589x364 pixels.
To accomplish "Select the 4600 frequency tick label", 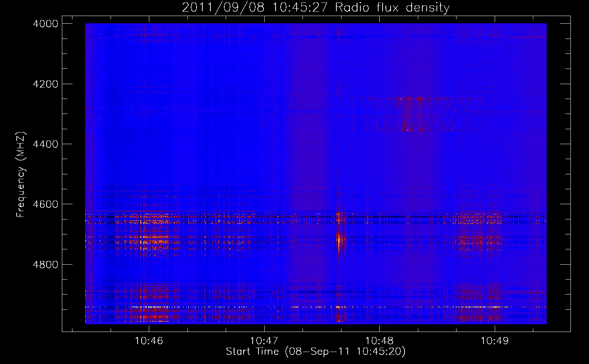I will 46,204.
